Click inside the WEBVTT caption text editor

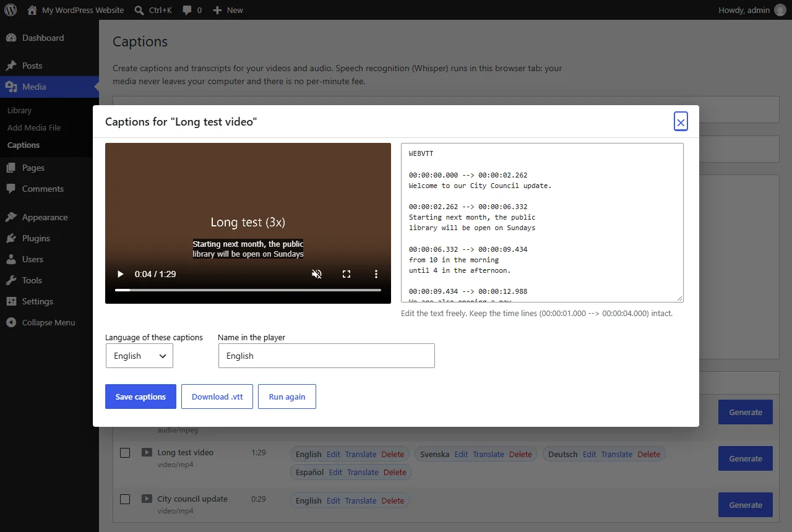542,223
